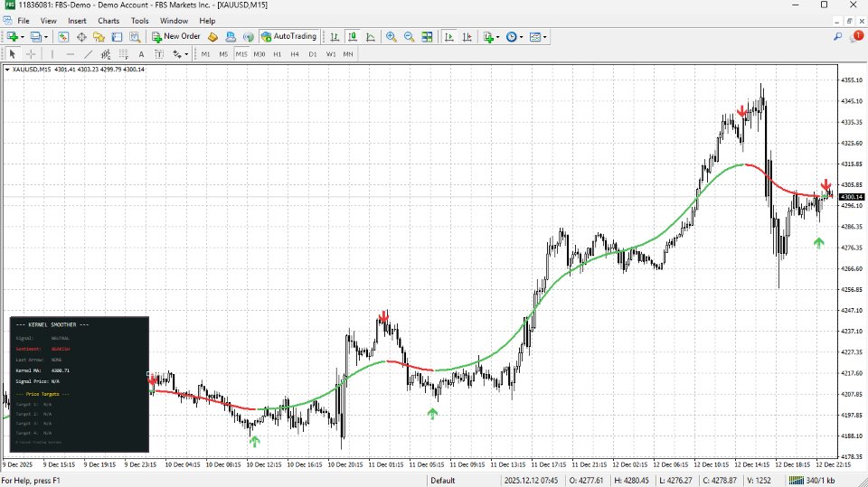Switch chart to W1 timeframe
868x487 pixels.
pos(331,54)
